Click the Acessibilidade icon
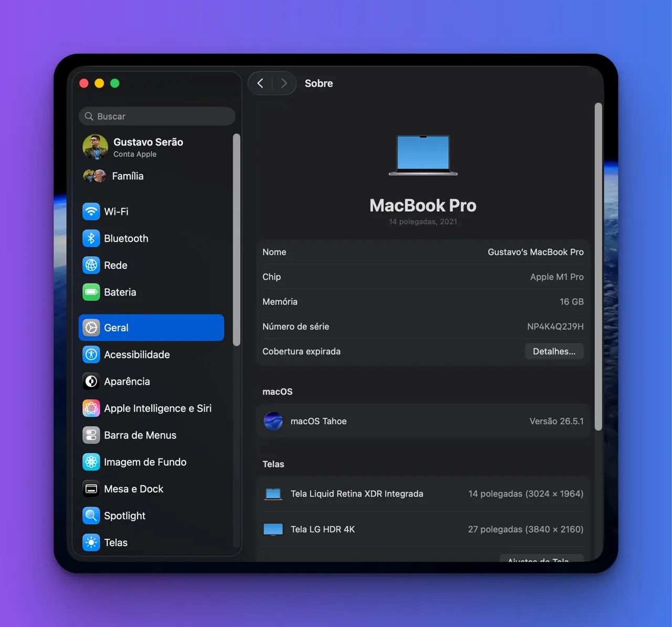Image resolution: width=672 pixels, height=627 pixels. pos(91,354)
